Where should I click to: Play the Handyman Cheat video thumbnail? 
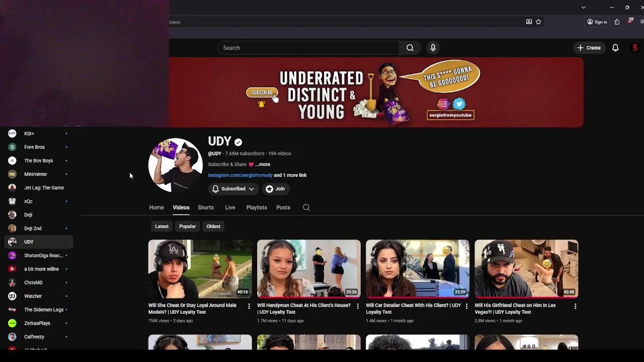click(x=308, y=268)
